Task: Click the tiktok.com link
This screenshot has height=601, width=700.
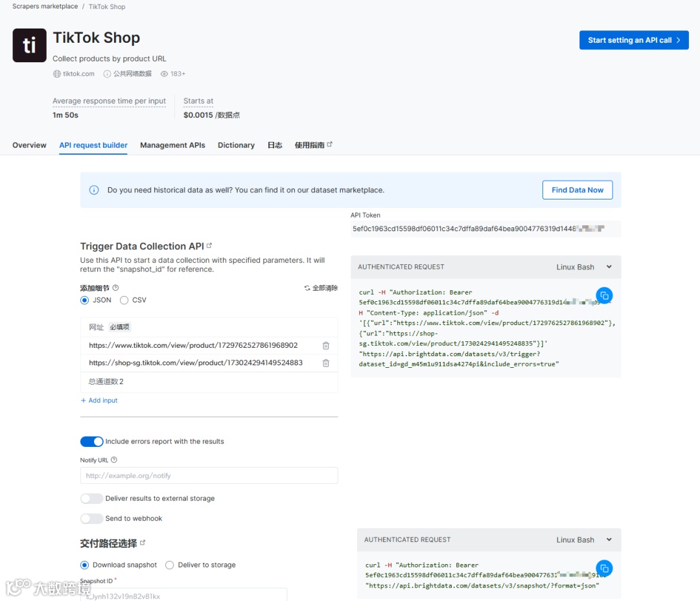Action: (x=78, y=74)
